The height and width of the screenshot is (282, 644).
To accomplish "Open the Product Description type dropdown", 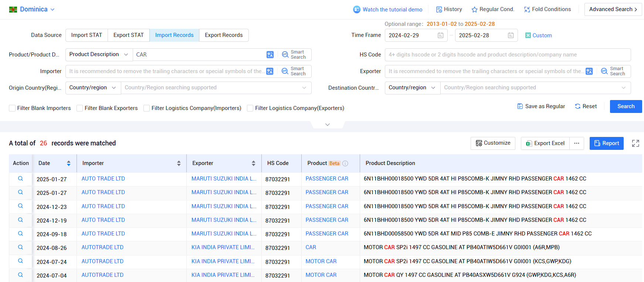I will [x=99, y=55].
